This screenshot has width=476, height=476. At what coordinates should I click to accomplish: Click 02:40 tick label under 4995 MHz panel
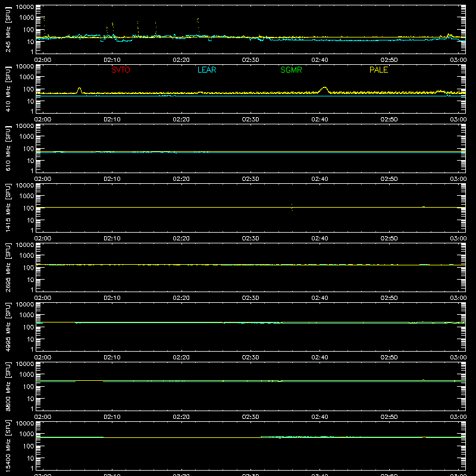pyautogui.click(x=320, y=358)
